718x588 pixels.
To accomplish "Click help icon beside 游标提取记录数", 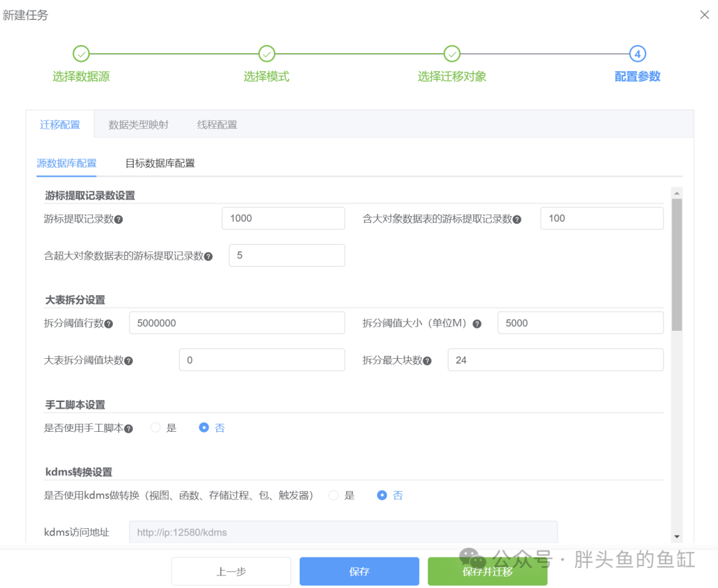I will (119, 219).
